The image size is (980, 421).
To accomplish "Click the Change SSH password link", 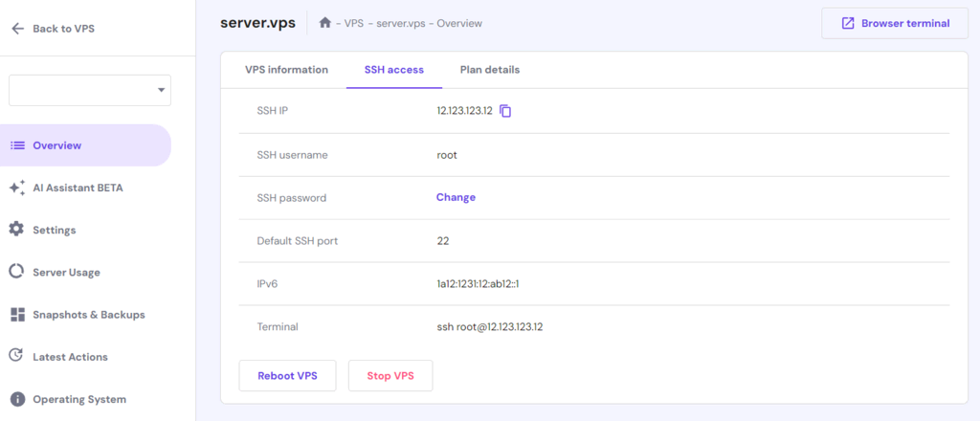I will 456,197.
